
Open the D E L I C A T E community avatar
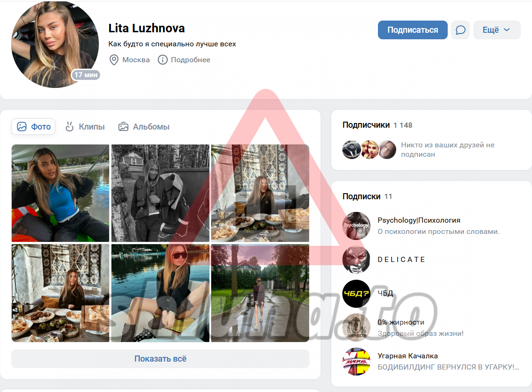356,260
